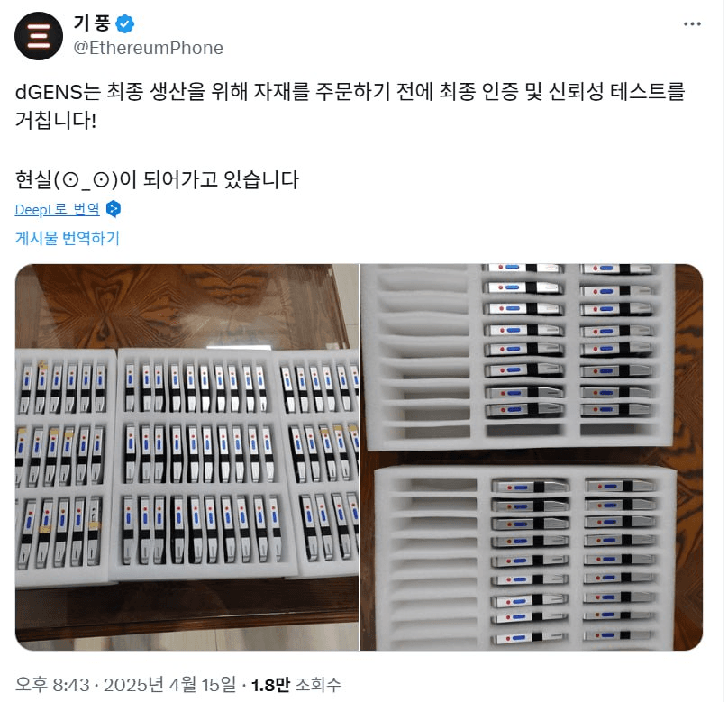Click 게시물 번역하기 to translate post
The height and width of the screenshot is (702, 728).
coord(68,238)
